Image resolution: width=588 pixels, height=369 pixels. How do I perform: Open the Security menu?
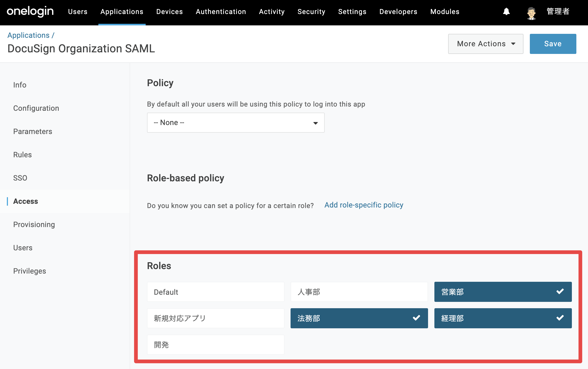click(311, 12)
